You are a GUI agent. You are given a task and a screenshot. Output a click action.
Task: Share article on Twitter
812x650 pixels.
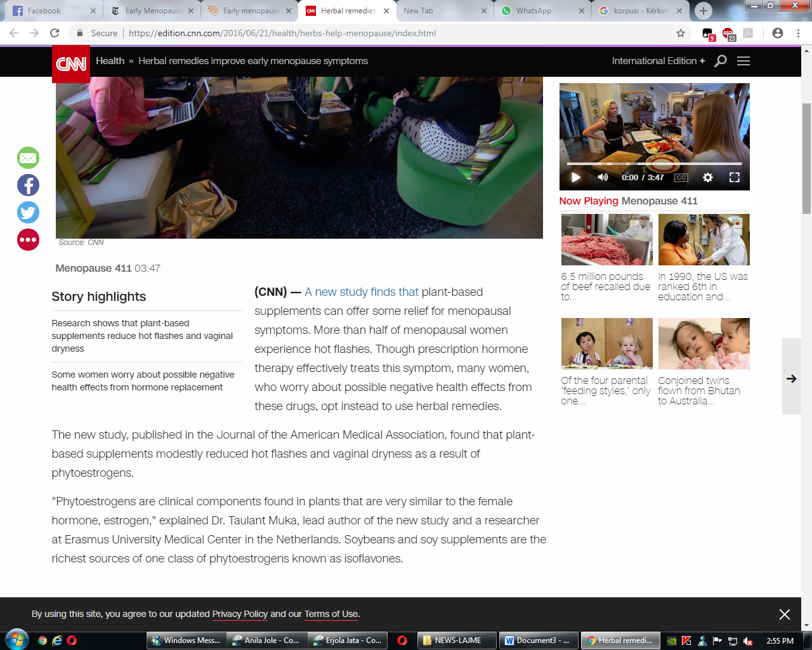click(28, 213)
